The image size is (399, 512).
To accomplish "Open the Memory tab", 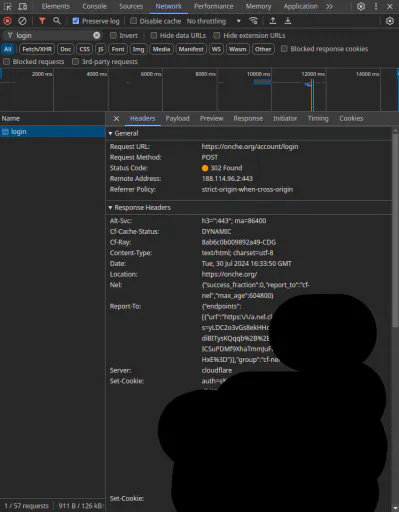I will click(258, 6).
